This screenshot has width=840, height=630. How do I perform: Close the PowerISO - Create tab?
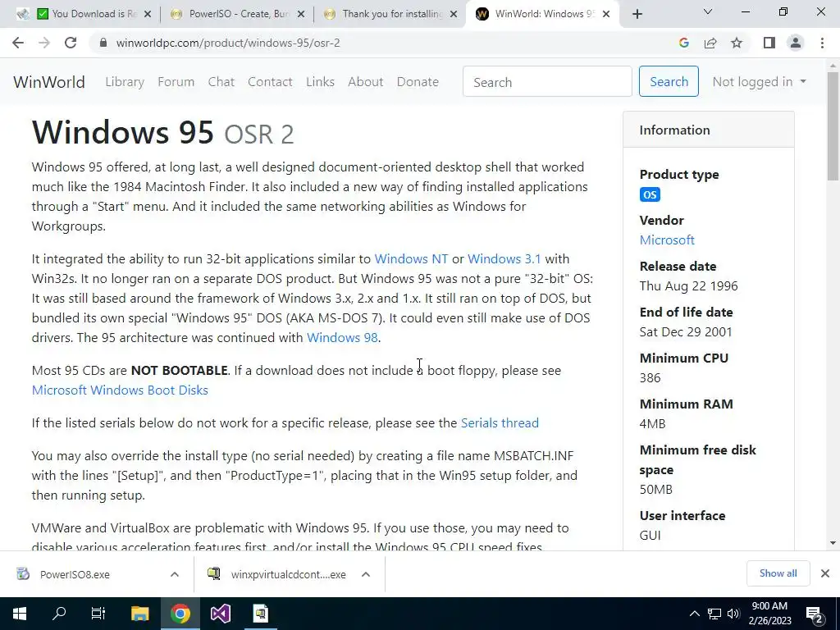(x=300, y=14)
